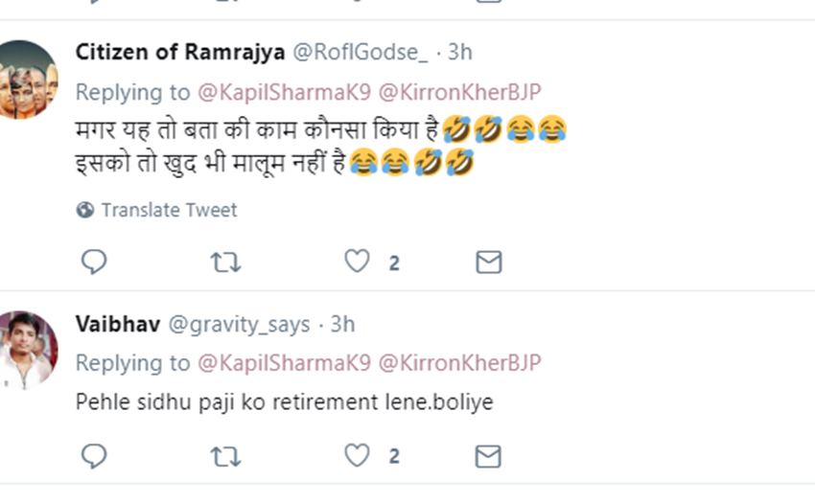
Task: Click Translate Tweet under the Hindi tweet
Action: click(x=169, y=210)
